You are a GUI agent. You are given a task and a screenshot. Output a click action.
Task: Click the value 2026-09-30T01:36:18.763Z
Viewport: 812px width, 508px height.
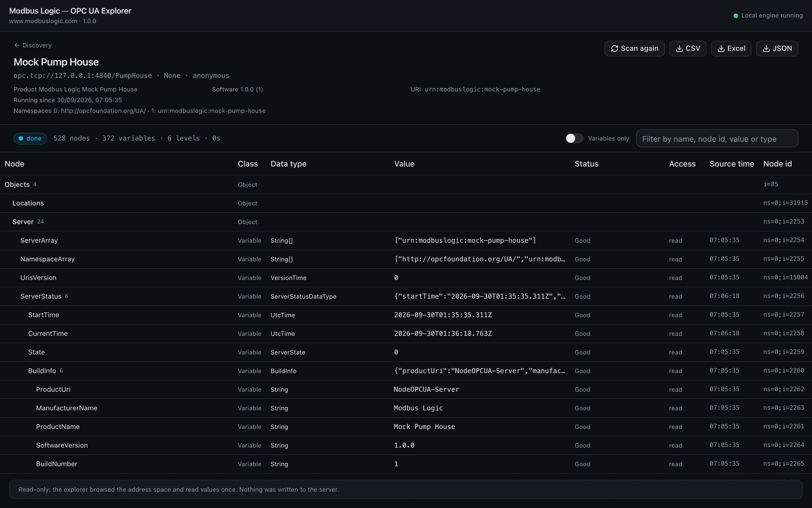tap(443, 334)
